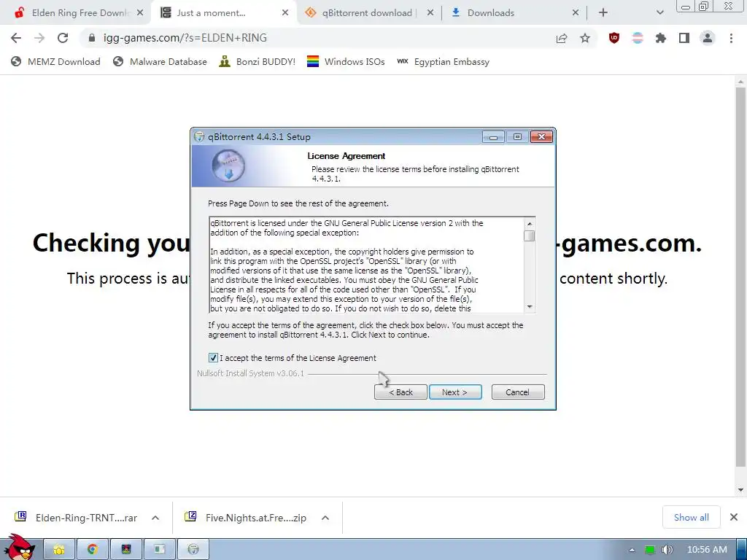Screen dimensions: 747x560
Task: Open a new browser tab
Action: [603, 13]
